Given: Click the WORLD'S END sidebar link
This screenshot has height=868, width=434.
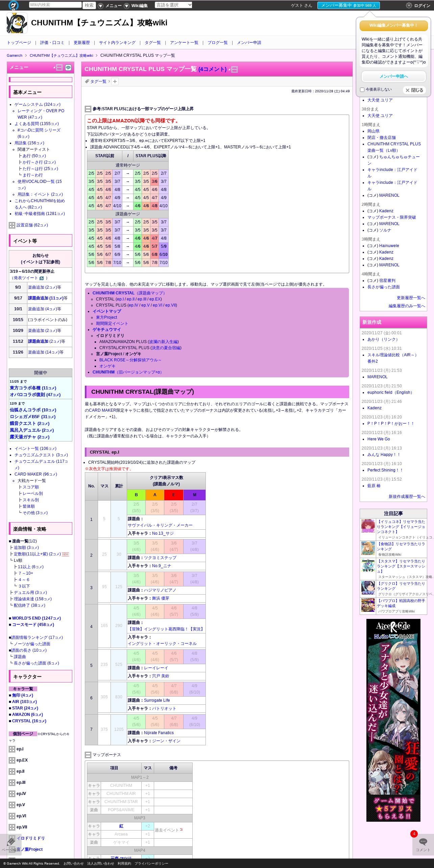Looking at the screenshot, I should pyautogui.click(x=37, y=618).
